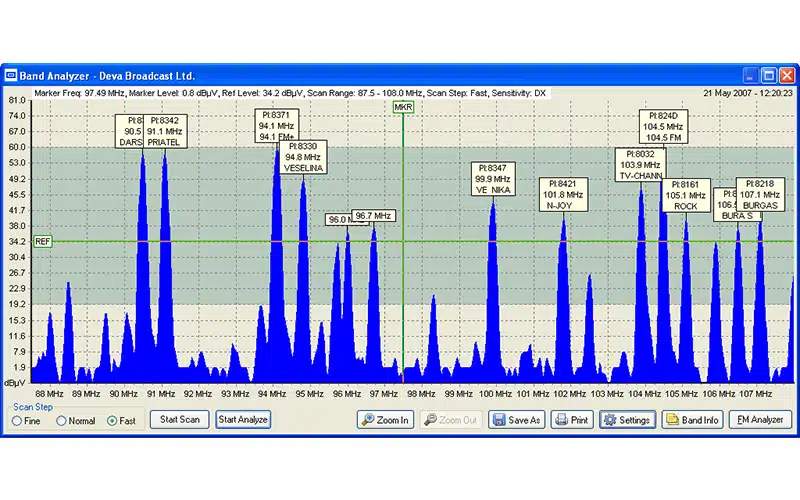Select the Fine scan step option

26,421
